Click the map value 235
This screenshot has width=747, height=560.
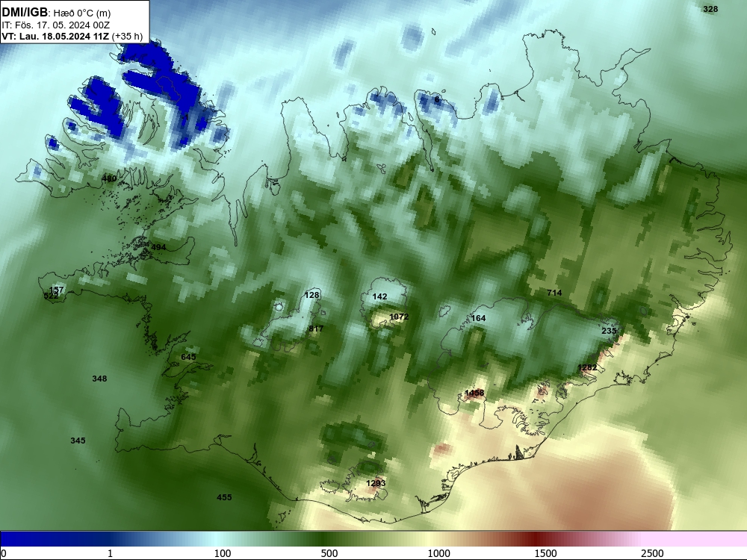tap(609, 331)
